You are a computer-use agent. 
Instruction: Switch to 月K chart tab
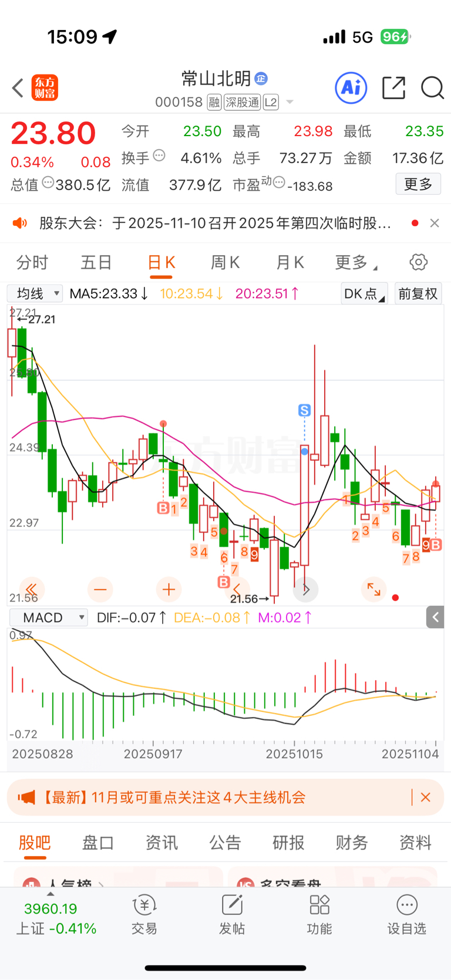290,262
